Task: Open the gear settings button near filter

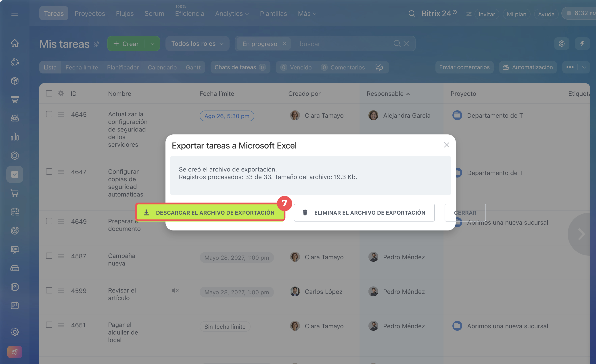Action: click(562, 44)
